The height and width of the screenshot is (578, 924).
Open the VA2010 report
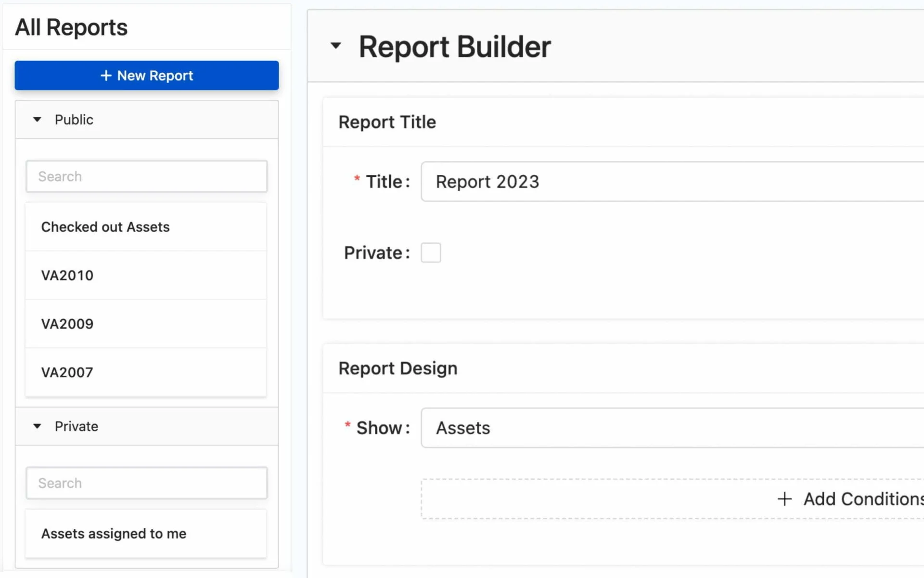click(146, 276)
